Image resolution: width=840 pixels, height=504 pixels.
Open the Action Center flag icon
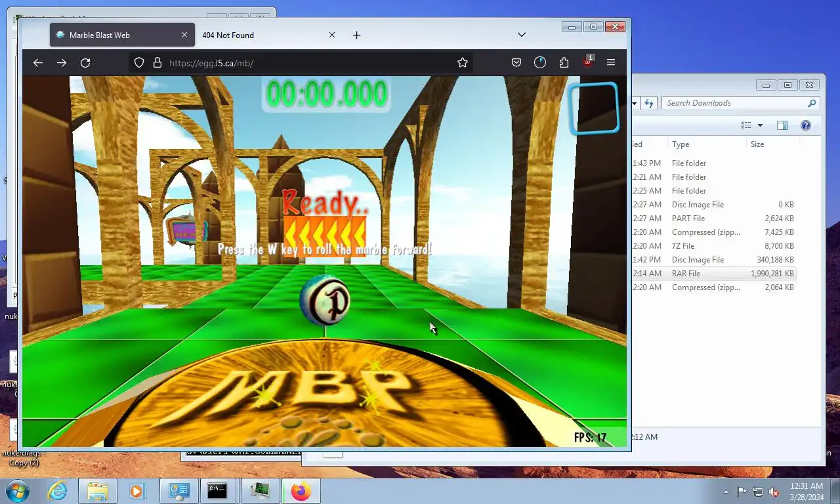742,492
